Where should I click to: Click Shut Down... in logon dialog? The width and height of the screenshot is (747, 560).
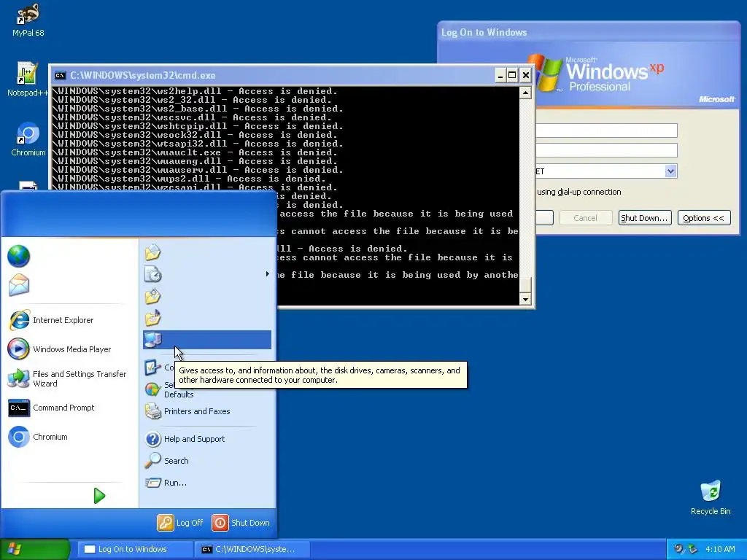click(x=645, y=217)
